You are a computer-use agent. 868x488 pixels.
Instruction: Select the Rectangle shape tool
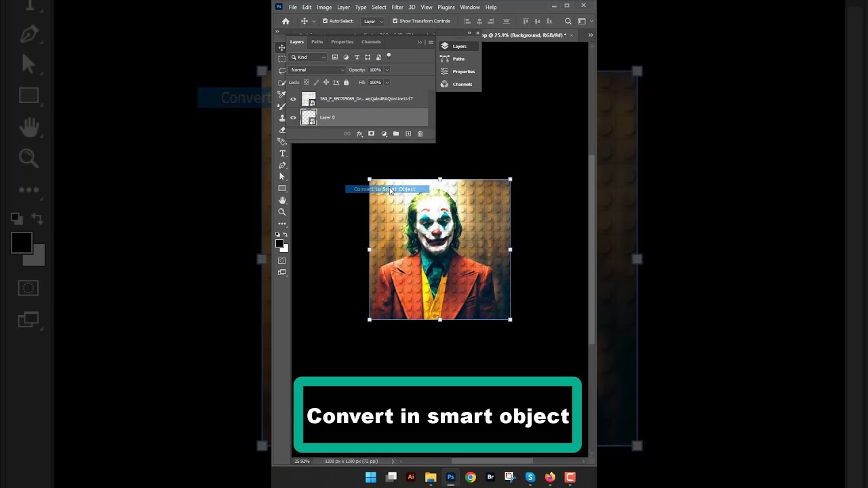click(x=282, y=188)
